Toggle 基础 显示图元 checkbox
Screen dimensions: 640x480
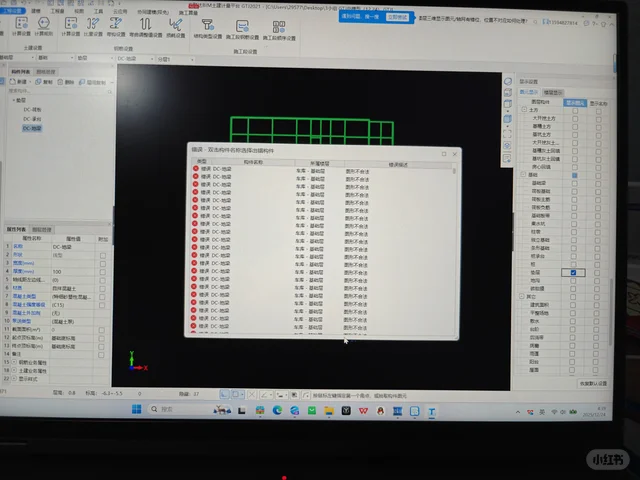[574, 175]
